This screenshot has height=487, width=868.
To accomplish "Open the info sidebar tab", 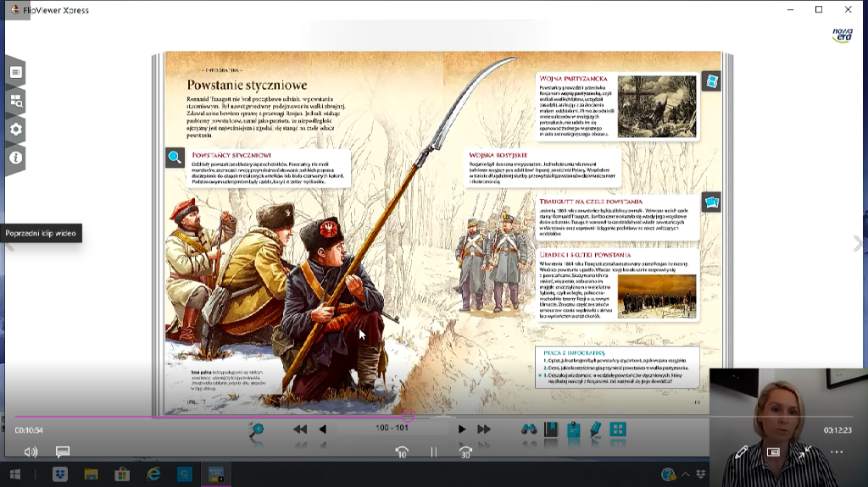I will pyautogui.click(x=15, y=158).
